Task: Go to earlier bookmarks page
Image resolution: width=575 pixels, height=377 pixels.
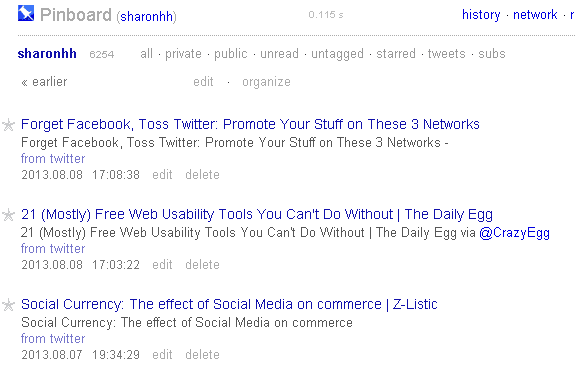Action: click(44, 81)
